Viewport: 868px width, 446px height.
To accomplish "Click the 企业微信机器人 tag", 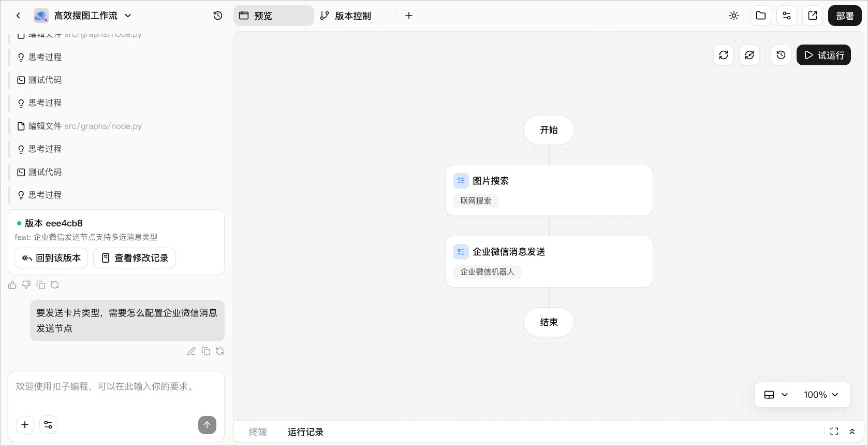I will click(x=487, y=272).
